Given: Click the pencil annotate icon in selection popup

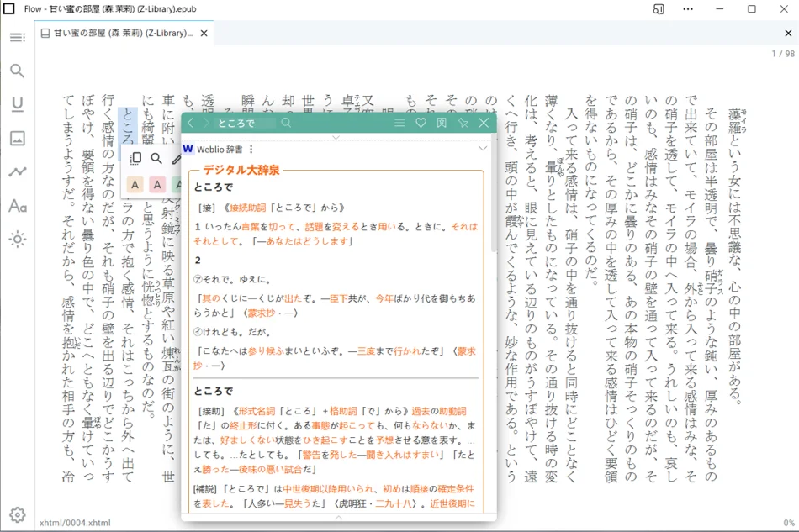Looking at the screenshot, I should click(177, 160).
